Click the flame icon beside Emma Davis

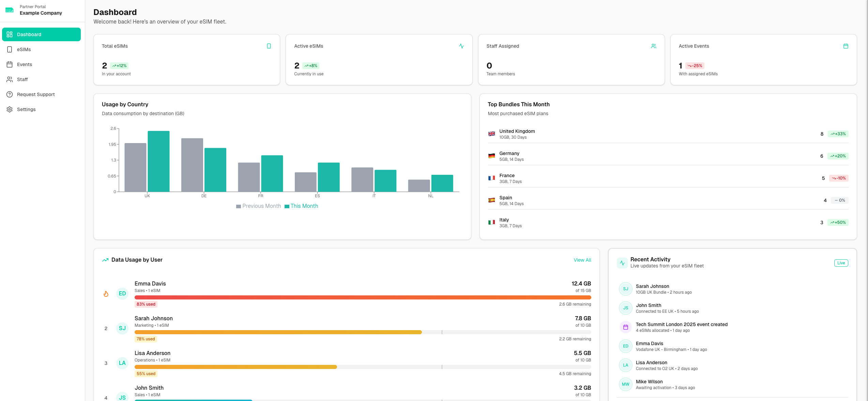point(106,294)
